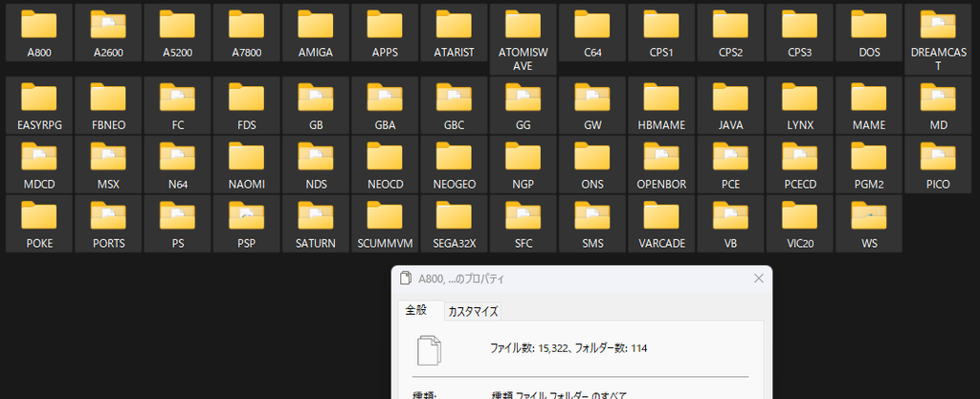The image size is (980, 399).
Task: Select the A800 folder icon
Action: tap(38, 24)
